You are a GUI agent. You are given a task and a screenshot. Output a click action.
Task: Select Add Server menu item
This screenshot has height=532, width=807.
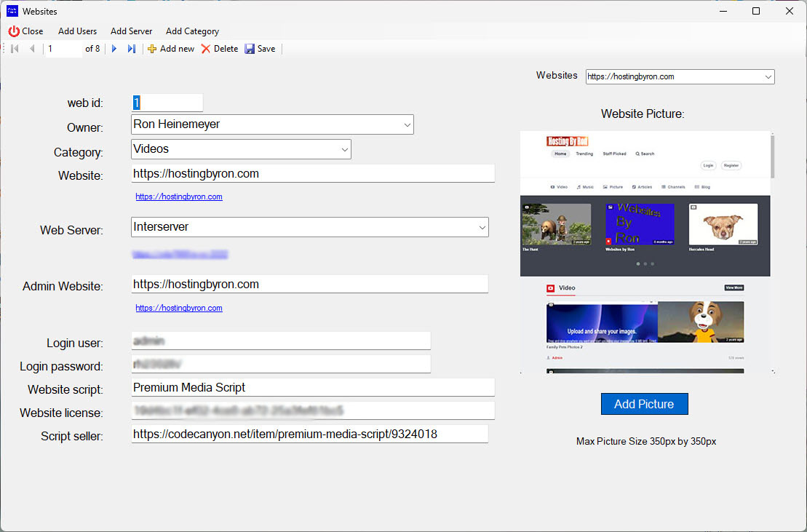pos(131,31)
